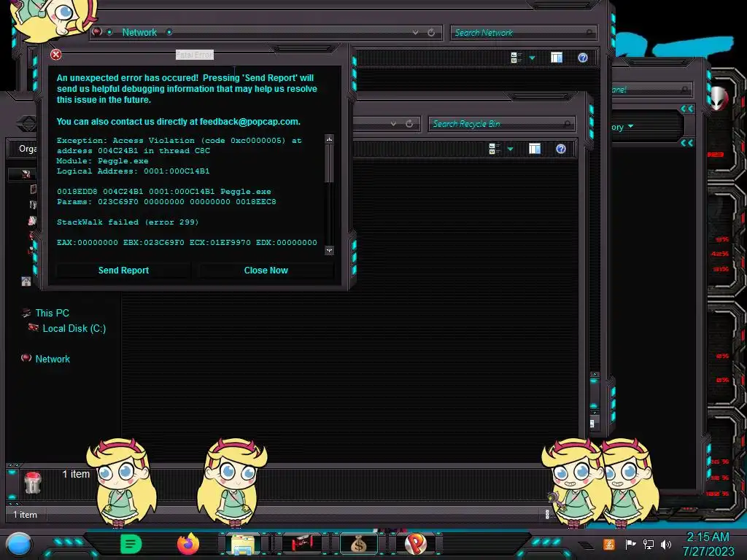Change view layout in Network window
The width and height of the screenshot is (747, 560).
tap(516, 58)
